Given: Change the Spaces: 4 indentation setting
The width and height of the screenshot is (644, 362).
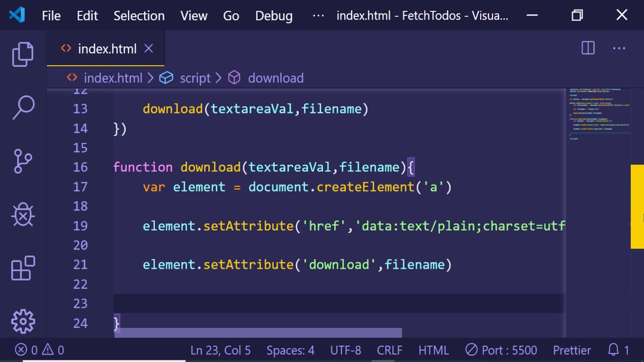Looking at the screenshot, I should tap(290, 350).
